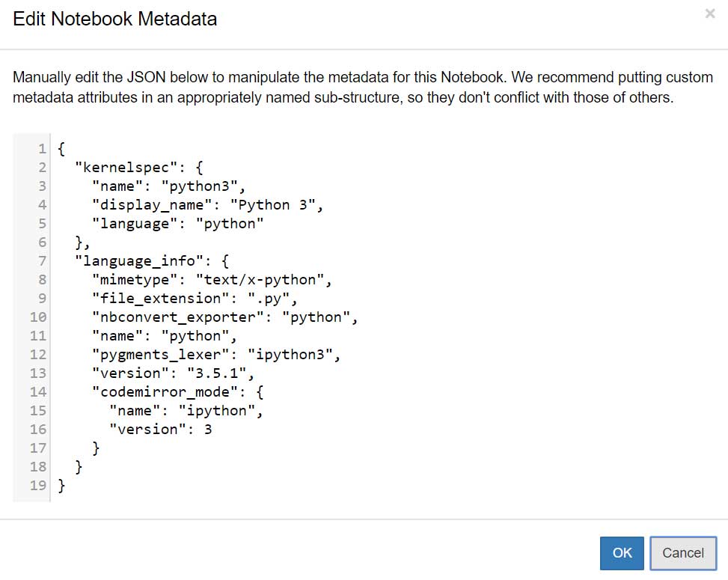
Task: Place cursor on version "3.5.1" value
Action: [223, 373]
